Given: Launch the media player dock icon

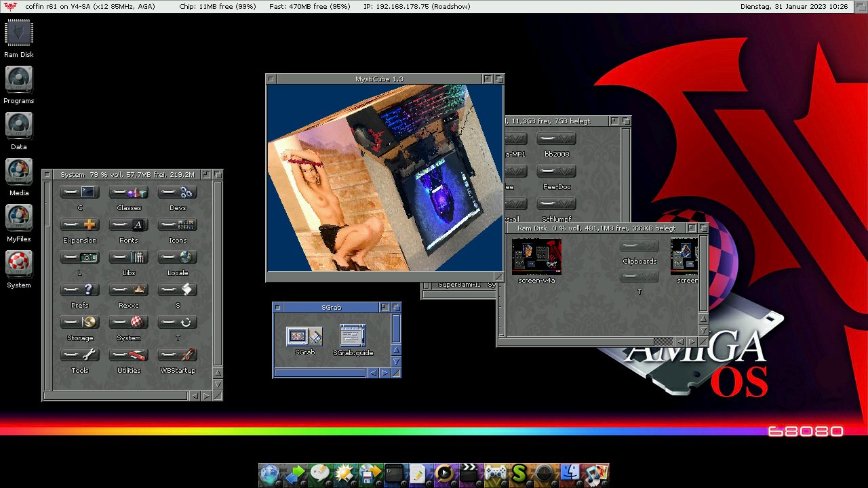Looking at the screenshot, I should [x=444, y=474].
